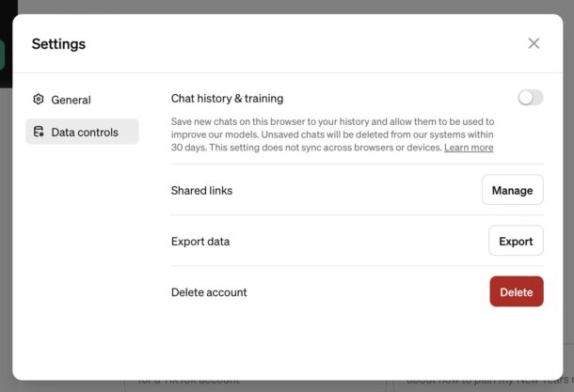Click the Delete account row label
The width and height of the screenshot is (574, 392).
(209, 292)
